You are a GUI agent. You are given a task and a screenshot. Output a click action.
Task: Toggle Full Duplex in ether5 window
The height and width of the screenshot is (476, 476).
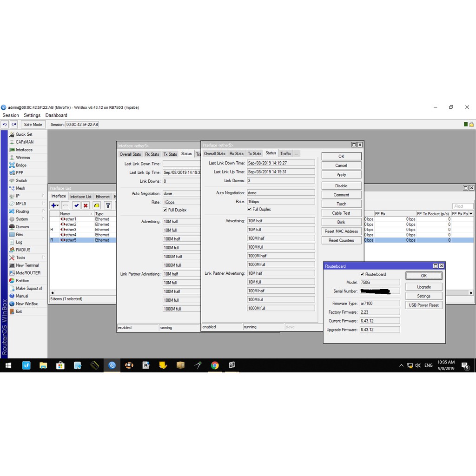pyautogui.click(x=249, y=209)
